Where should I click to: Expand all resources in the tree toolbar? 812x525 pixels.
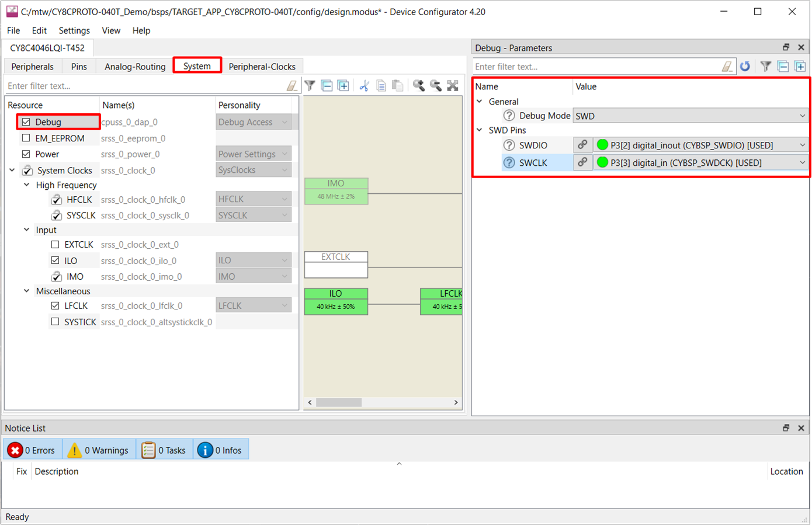point(343,86)
